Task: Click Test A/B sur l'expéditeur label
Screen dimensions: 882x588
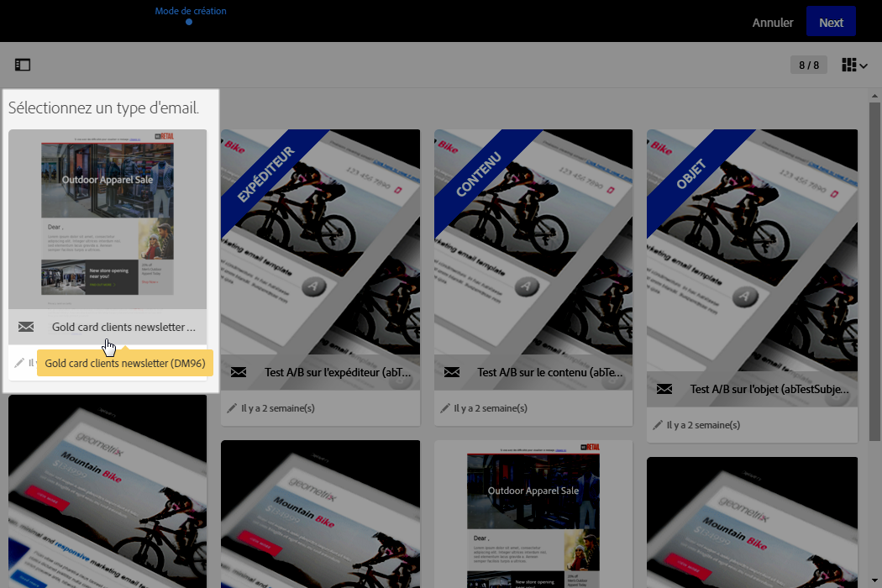Action: [x=338, y=372]
